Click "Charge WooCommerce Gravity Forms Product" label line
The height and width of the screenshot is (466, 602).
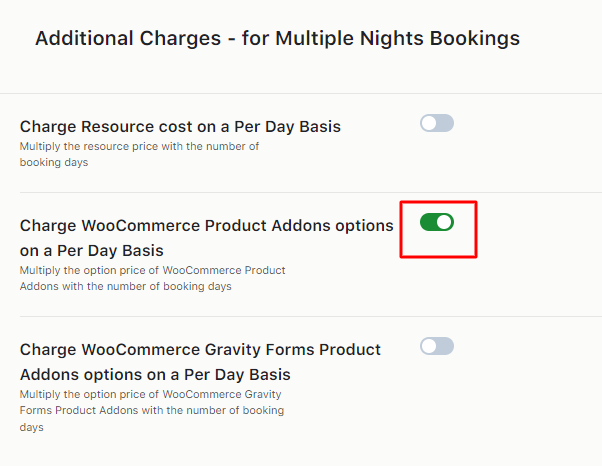[200, 350]
